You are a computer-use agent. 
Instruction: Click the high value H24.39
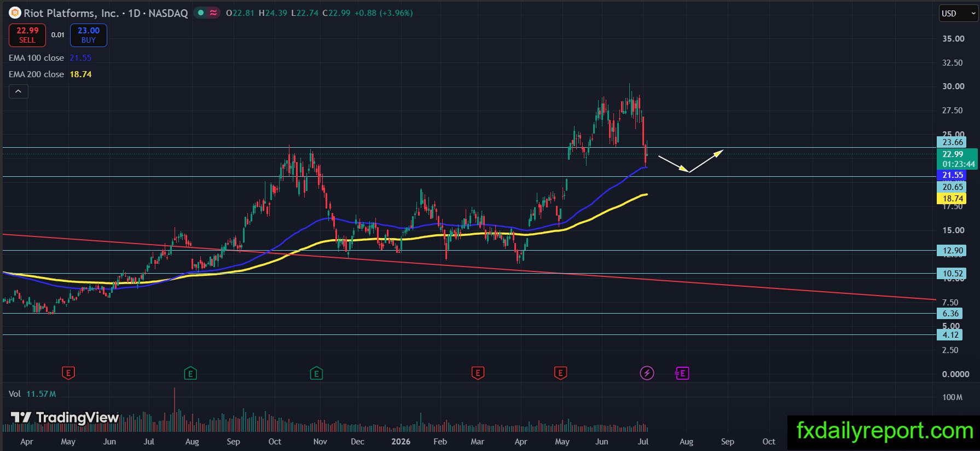coord(273,13)
